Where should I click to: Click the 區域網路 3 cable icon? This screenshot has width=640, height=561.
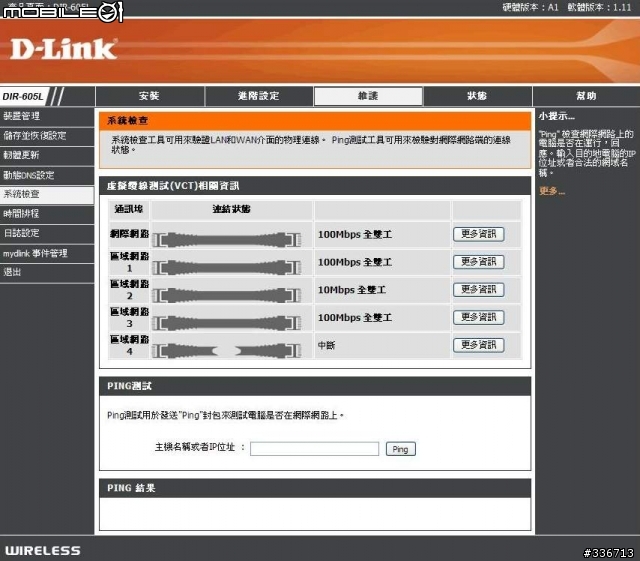click(x=227, y=323)
